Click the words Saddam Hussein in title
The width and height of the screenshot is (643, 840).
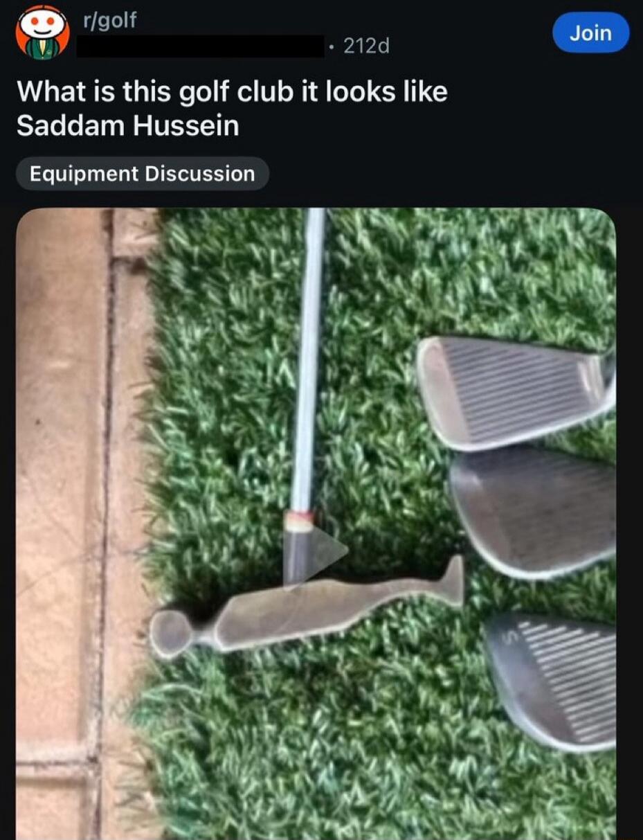pos(127,126)
